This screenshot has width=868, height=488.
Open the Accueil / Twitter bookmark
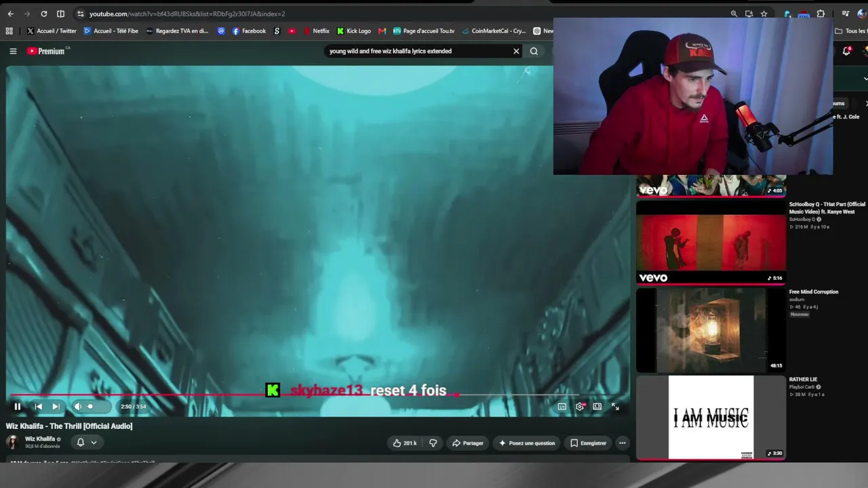(52, 30)
